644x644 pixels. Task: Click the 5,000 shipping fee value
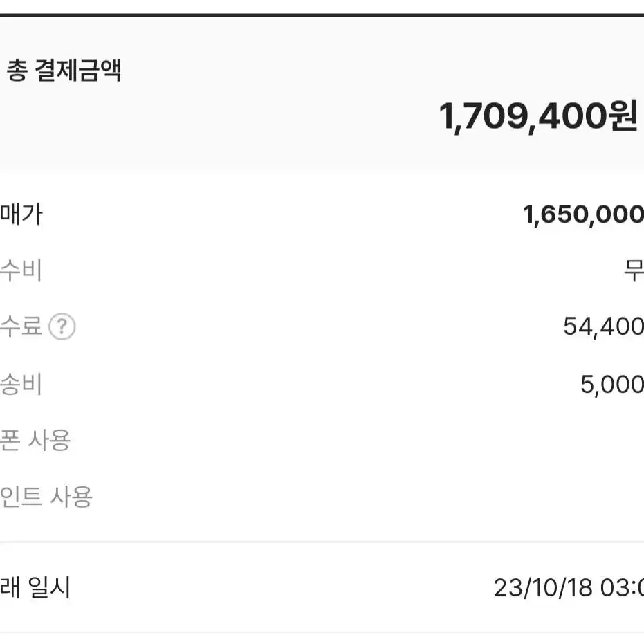(x=612, y=385)
